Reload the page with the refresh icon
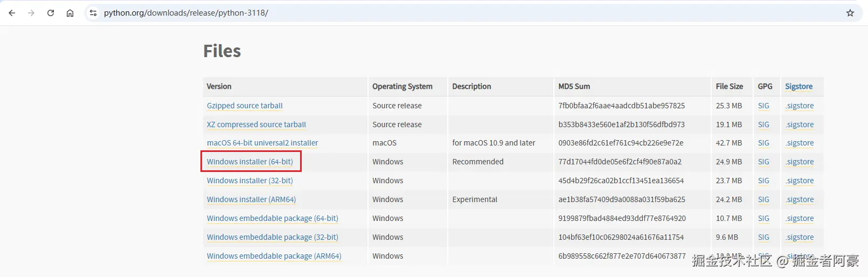 click(51, 13)
